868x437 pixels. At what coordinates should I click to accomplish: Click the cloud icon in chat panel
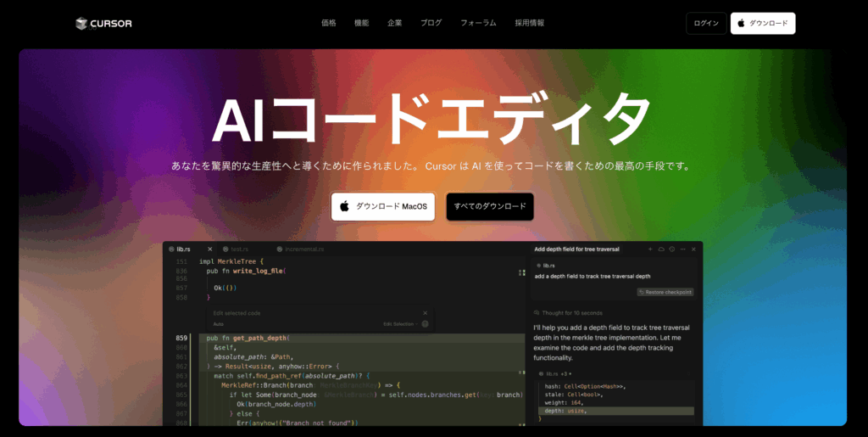[x=661, y=249]
